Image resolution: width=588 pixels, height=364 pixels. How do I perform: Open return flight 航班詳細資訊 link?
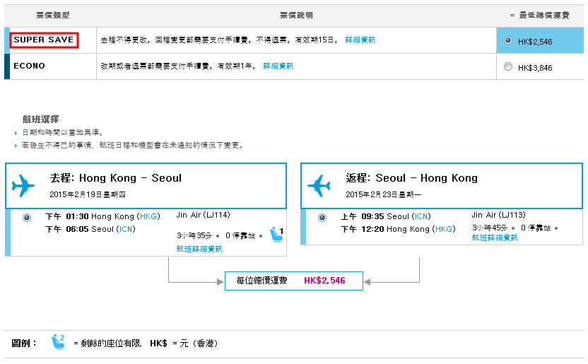click(x=495, y=238)
